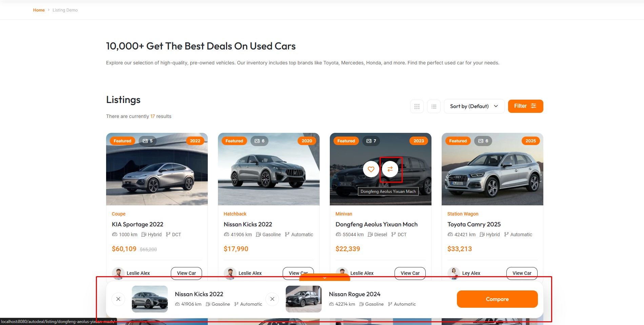Screen dimensions: 644x325
Task: Click compare arrows icon on Dongfeng card
Action: pos(390,169)
